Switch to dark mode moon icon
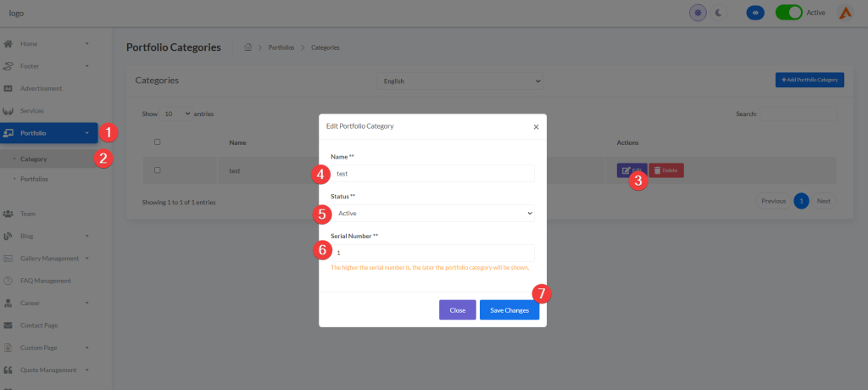The image size is (868, 390). tap(719, 13)
